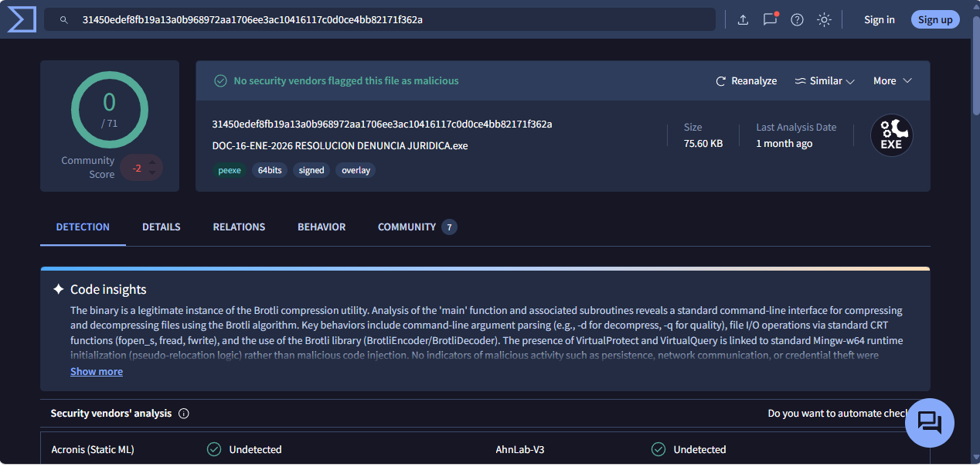Upvote the community score arrow

click(153, 162)
